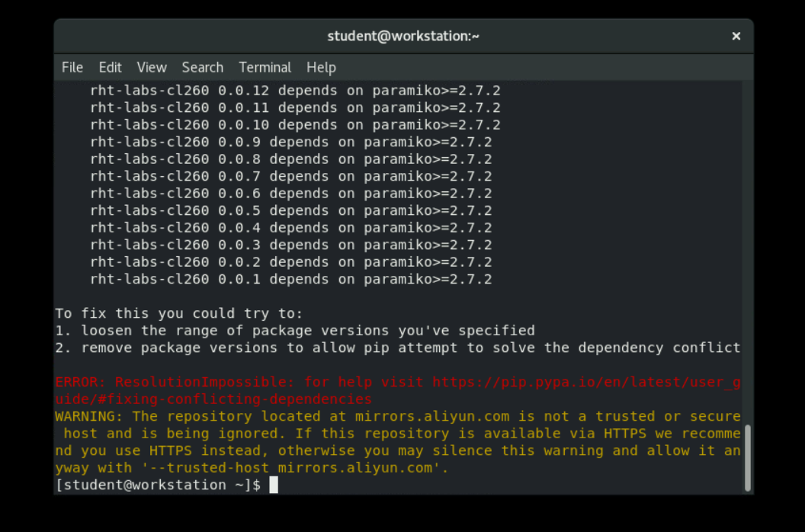Click the cursor block at shell prompt
Screen dimensions: 805x532
click(274, 486)
